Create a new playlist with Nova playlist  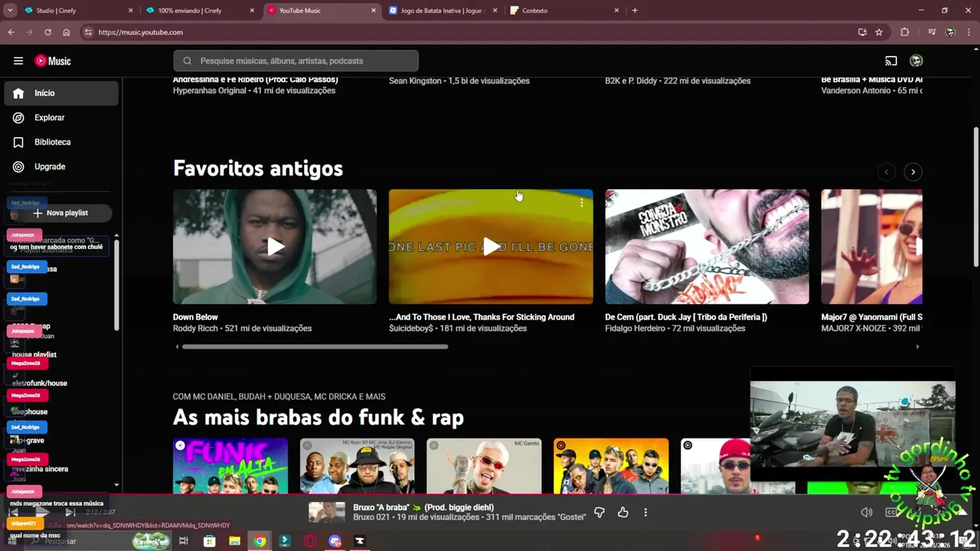[60, 213]
